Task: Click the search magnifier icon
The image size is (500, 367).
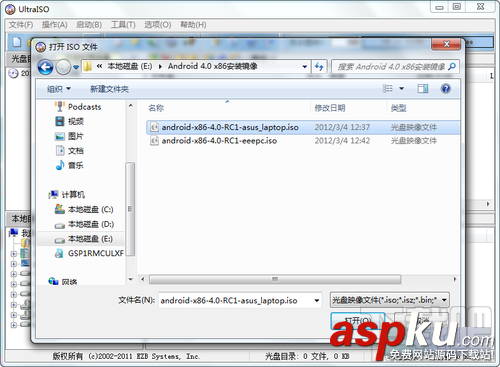Action: (x=452, y=67)
